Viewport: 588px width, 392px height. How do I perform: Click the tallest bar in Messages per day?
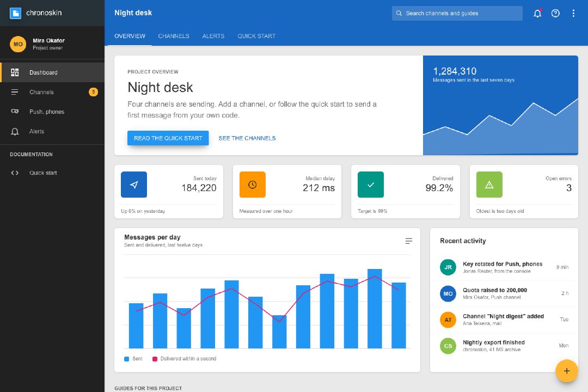coord(375,308)
